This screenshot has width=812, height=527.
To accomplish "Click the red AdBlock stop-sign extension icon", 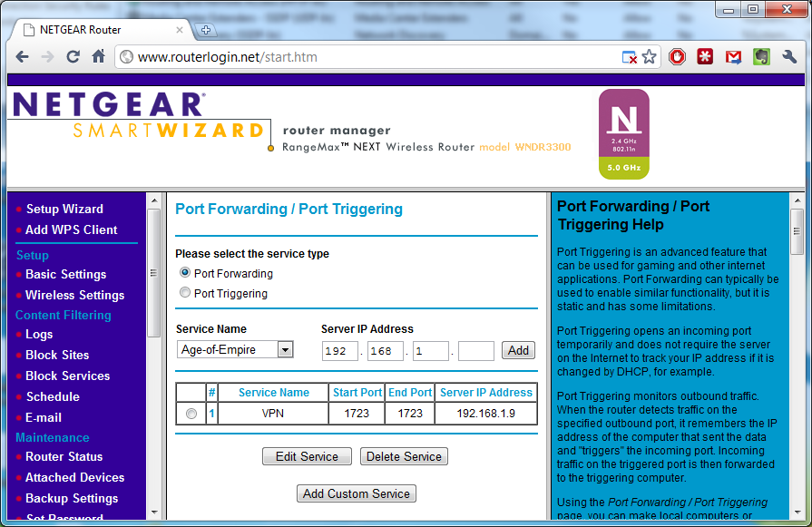I will point(677,56).
